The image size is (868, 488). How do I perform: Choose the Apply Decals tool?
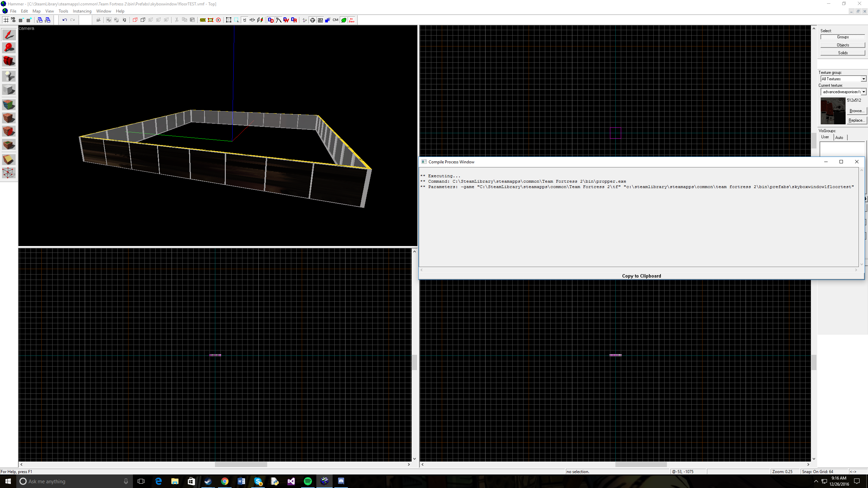point(9,131)
